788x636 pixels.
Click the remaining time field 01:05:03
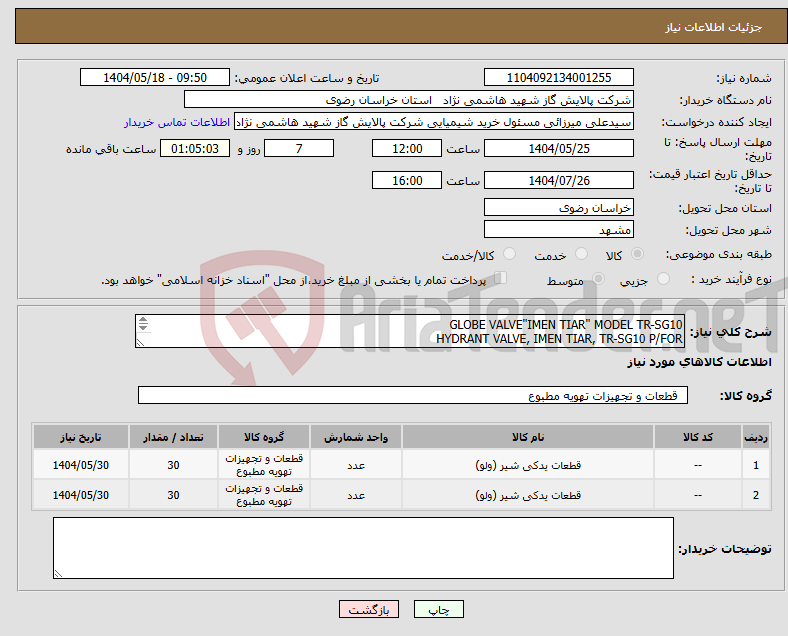195,149
